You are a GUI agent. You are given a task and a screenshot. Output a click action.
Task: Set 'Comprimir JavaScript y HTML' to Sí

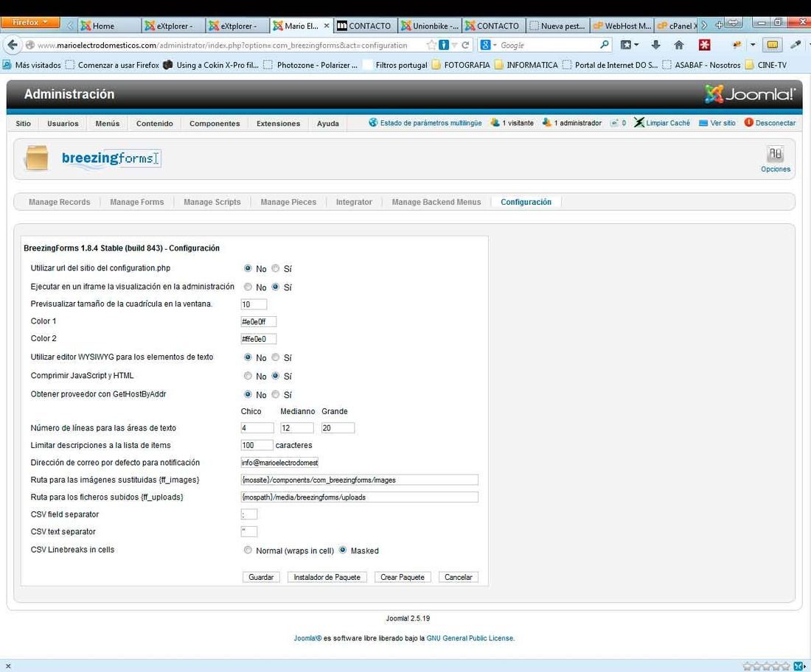click(275, 376)
